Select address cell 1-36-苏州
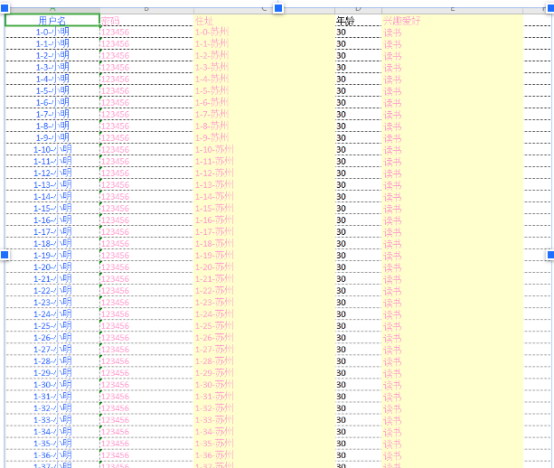The image size is (554, 468). click(x=264, y=455)
